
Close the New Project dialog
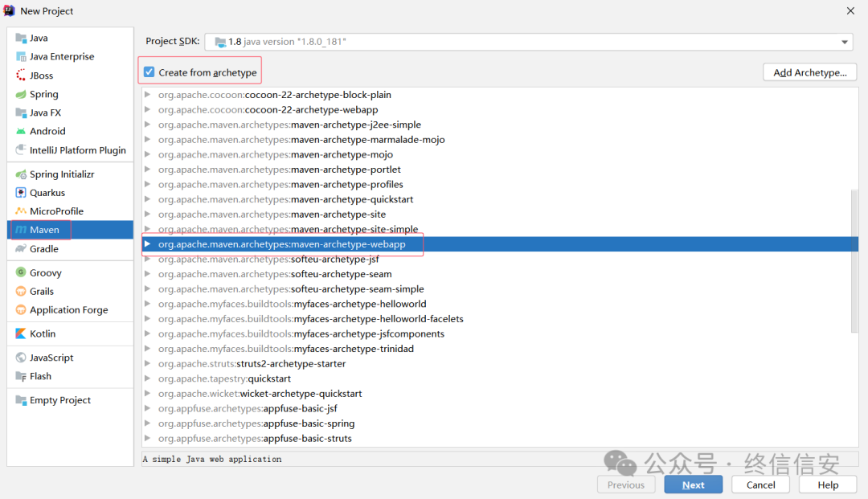click(850, 11)
